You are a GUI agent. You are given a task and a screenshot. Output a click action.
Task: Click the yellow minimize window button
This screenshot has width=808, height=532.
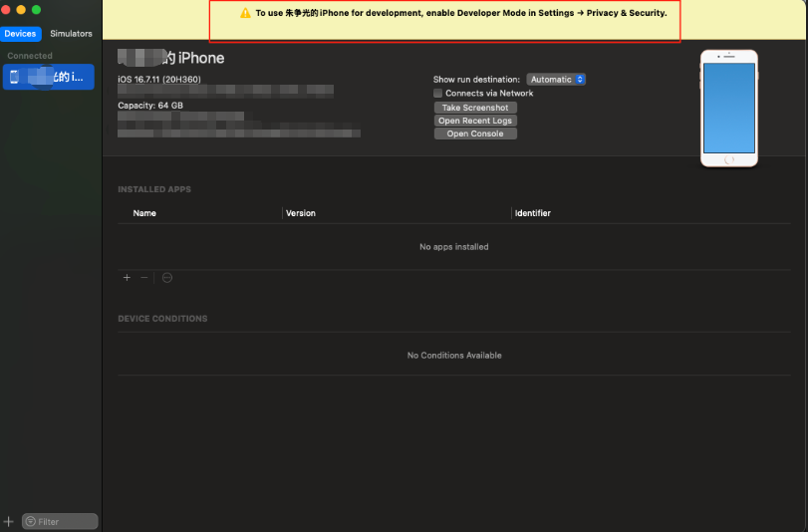click(23, 9)
